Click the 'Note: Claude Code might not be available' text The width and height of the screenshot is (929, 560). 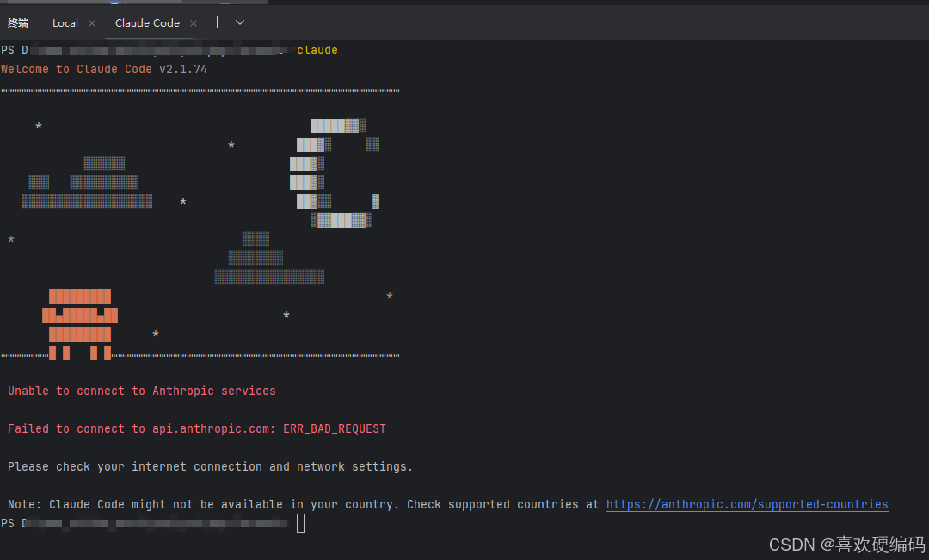click(x=304, y=504)
